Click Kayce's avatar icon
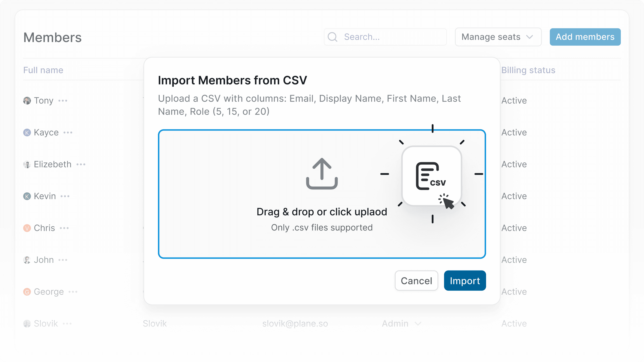Screen dimensions: 644x362 click(x=27, y=132)
